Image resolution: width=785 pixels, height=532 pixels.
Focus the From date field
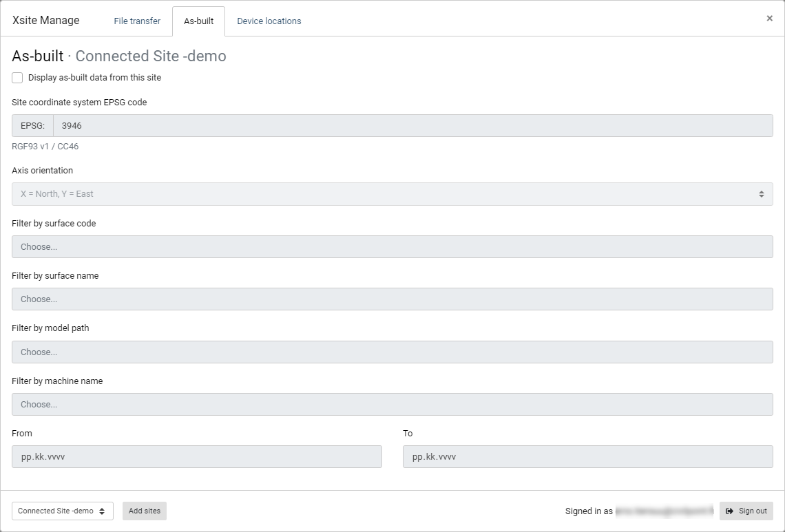pos(196,457)
